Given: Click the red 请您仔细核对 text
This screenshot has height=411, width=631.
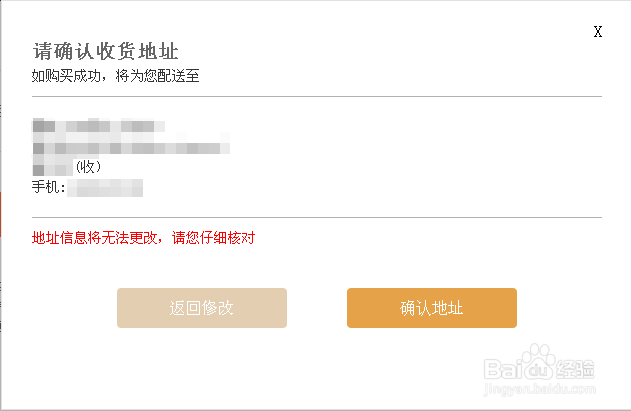Looking at the screenshot, I should coord(214,238).
